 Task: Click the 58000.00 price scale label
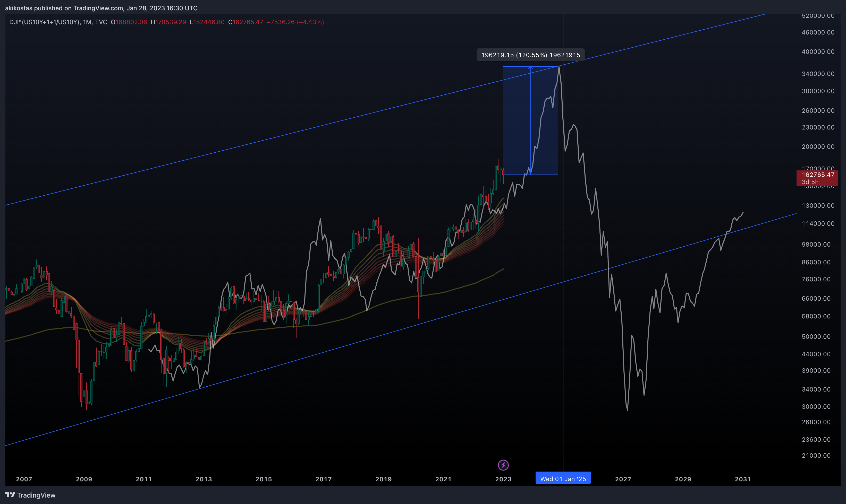point(816,316)
